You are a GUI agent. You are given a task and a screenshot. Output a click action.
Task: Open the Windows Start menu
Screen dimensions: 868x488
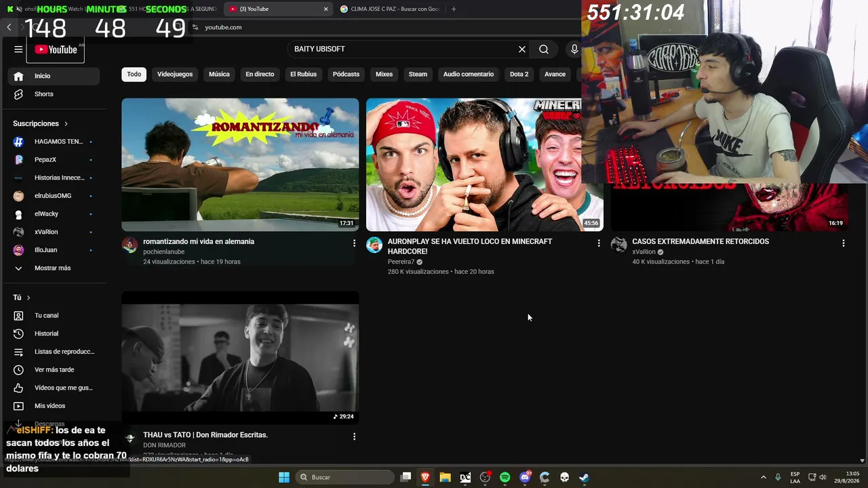tap(284, 477)
